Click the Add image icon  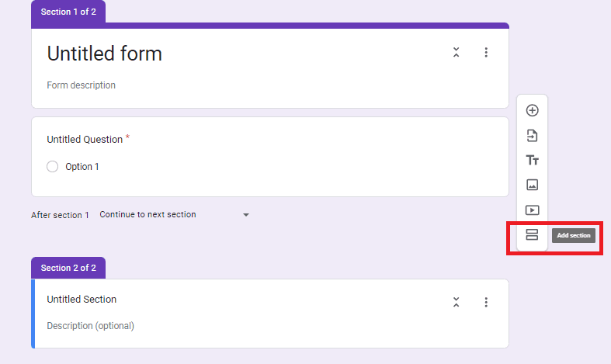pyautogui.click(x=532, y=185)
